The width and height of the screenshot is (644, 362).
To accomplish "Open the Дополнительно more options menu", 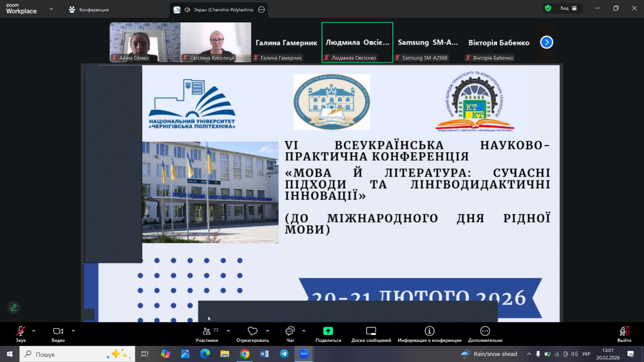I will tap(485, 334).
